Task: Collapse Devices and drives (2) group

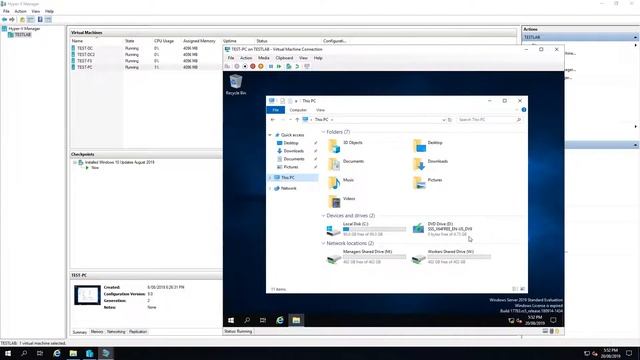Action: pos(323,216)
